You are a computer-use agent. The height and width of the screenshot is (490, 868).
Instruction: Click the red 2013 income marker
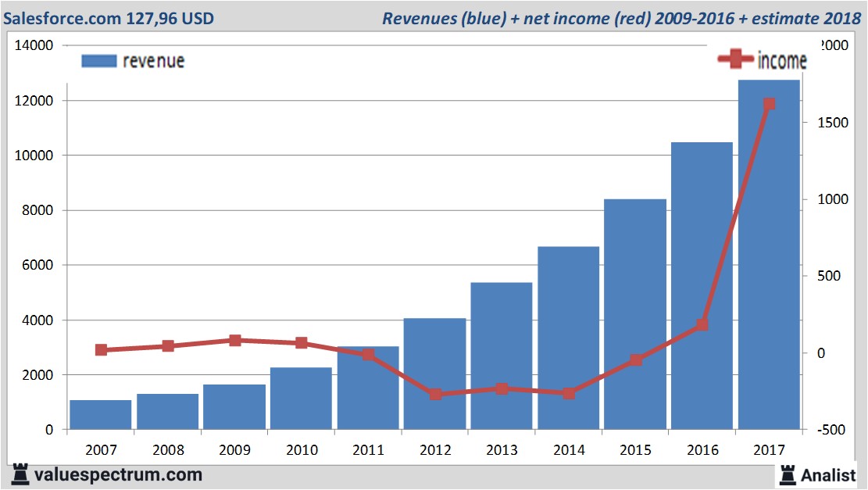[502, 388]
